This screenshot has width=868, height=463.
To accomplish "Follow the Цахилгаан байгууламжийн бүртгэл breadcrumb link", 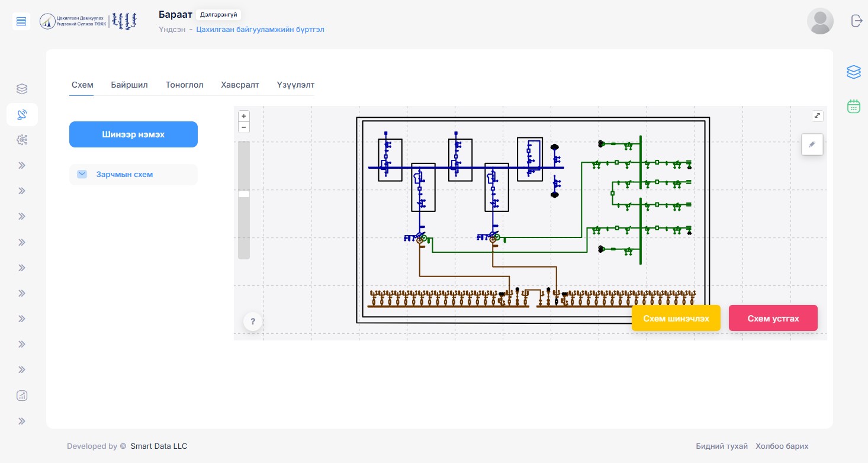I will (260, 29).
